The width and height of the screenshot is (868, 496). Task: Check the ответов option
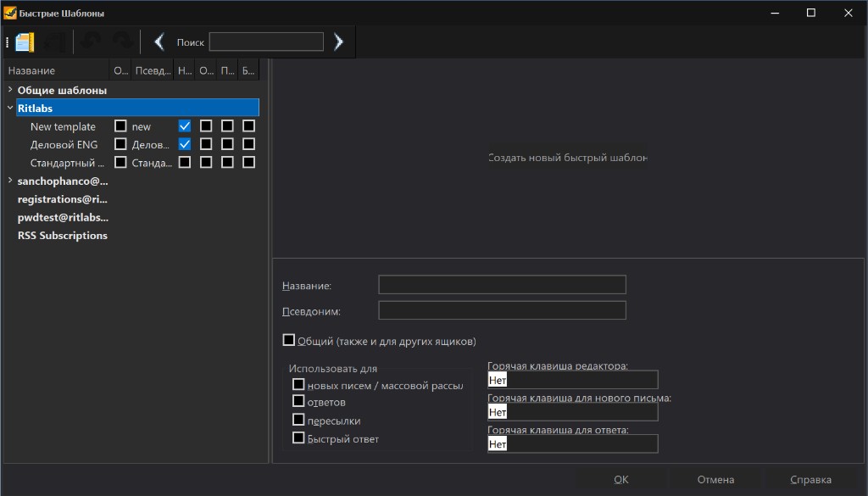(298, 401)
